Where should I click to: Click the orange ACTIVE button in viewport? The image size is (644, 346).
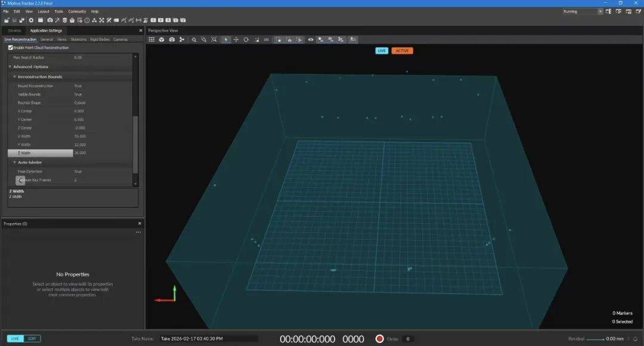point(402,51)
